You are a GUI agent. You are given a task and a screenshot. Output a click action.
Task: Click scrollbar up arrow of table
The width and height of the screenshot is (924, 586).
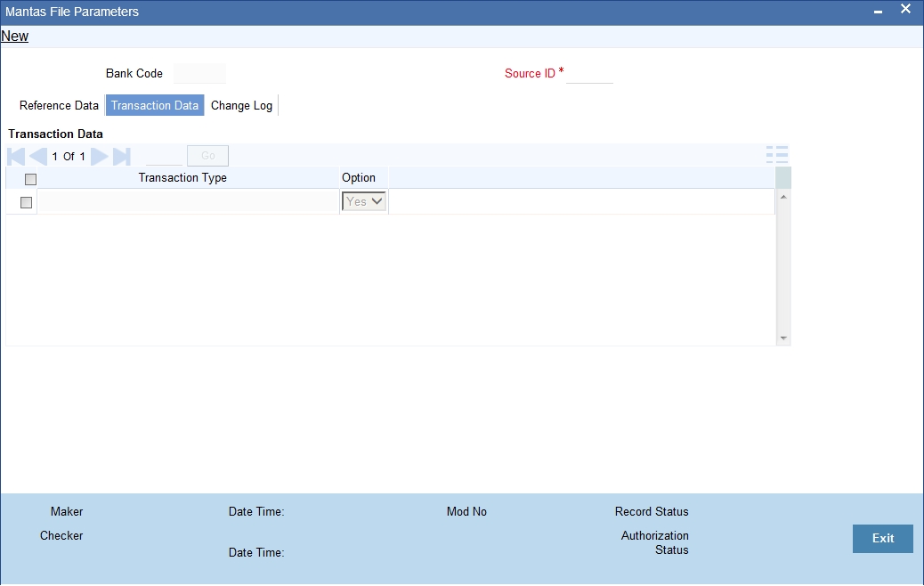783,197
